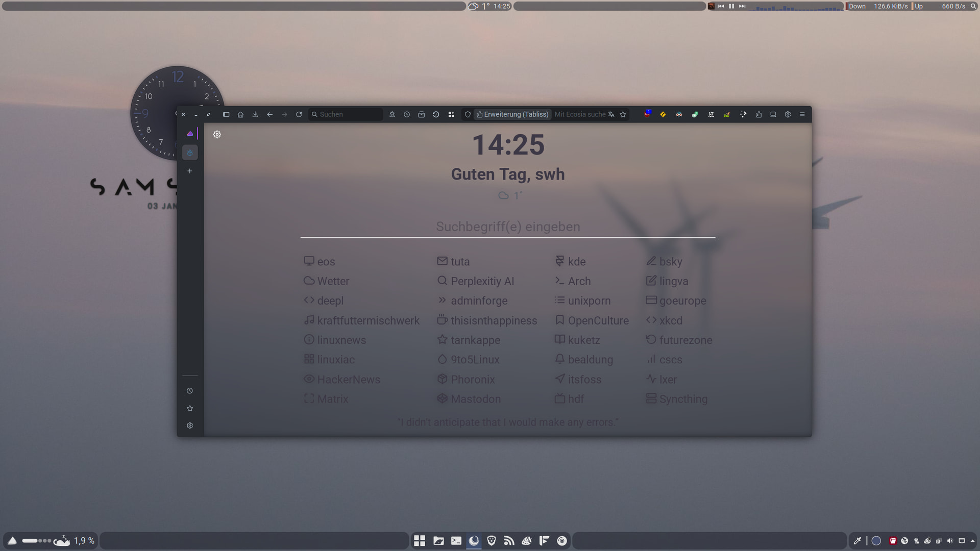The height and width of the screenshot is (551, 980).
Task: Open the extensions puzzle menu in toolbar
Action: point(759,114)
